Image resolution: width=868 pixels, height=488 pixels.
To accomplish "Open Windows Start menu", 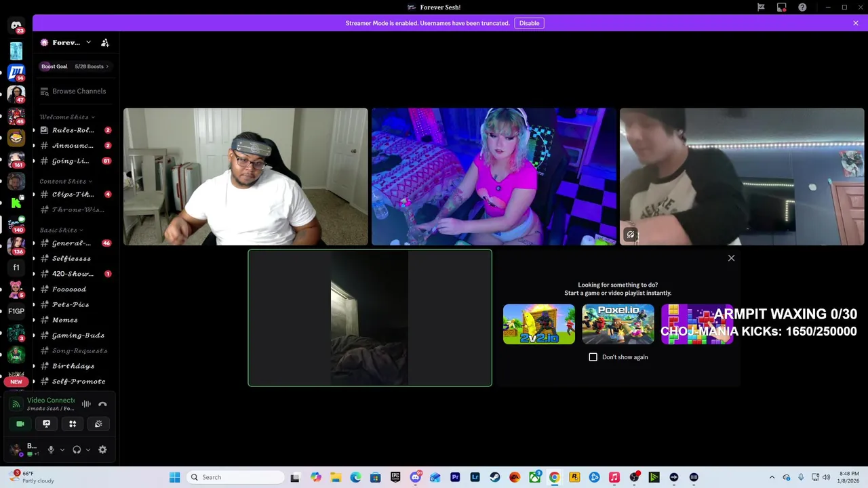I will coord(174,477).
